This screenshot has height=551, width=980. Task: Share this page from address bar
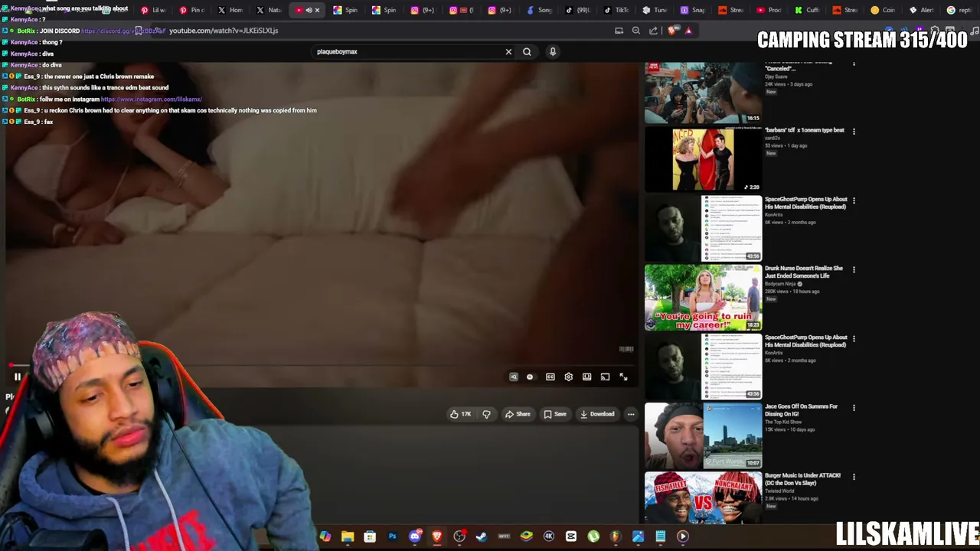click(x=653, y=31)
